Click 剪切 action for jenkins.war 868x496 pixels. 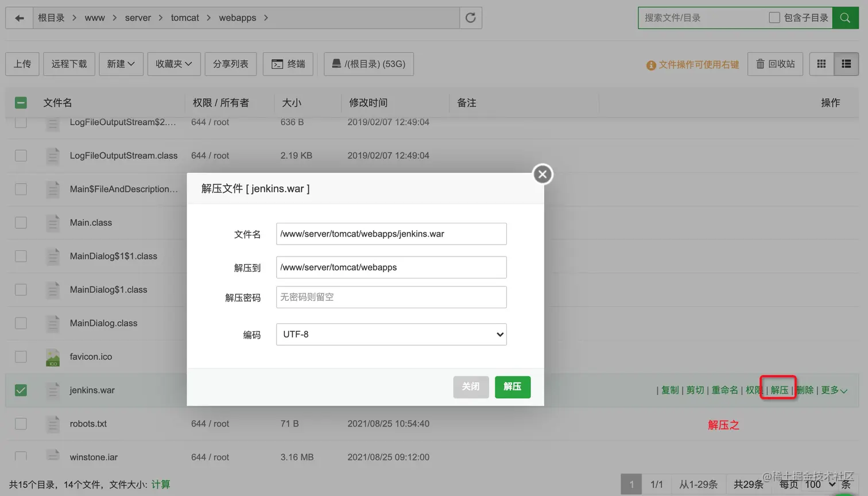[x=695, y=390]
